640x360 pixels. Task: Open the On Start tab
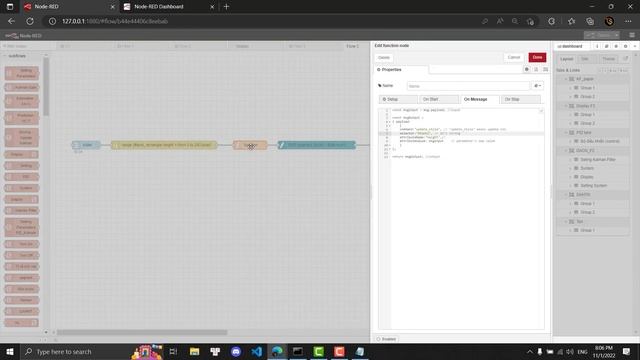pos(439,99)
